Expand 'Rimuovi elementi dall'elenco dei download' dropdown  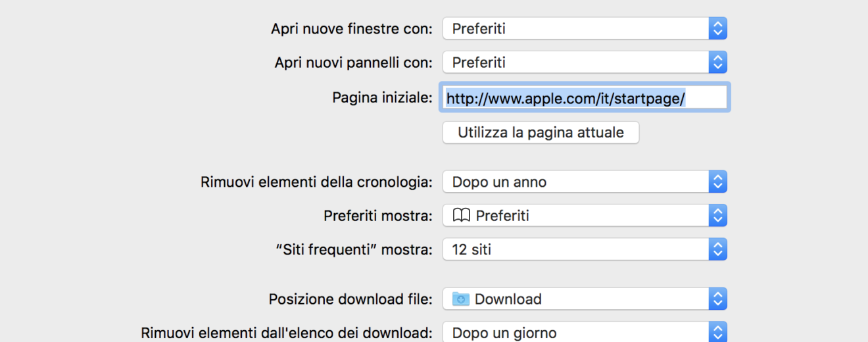(x=576, y=332)
